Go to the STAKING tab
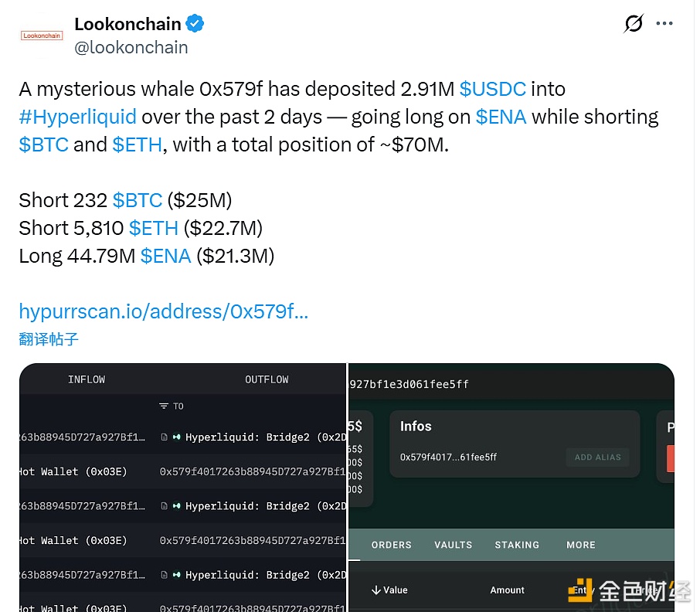This screenshot has width=700, height=612. (x=517, y=545)
